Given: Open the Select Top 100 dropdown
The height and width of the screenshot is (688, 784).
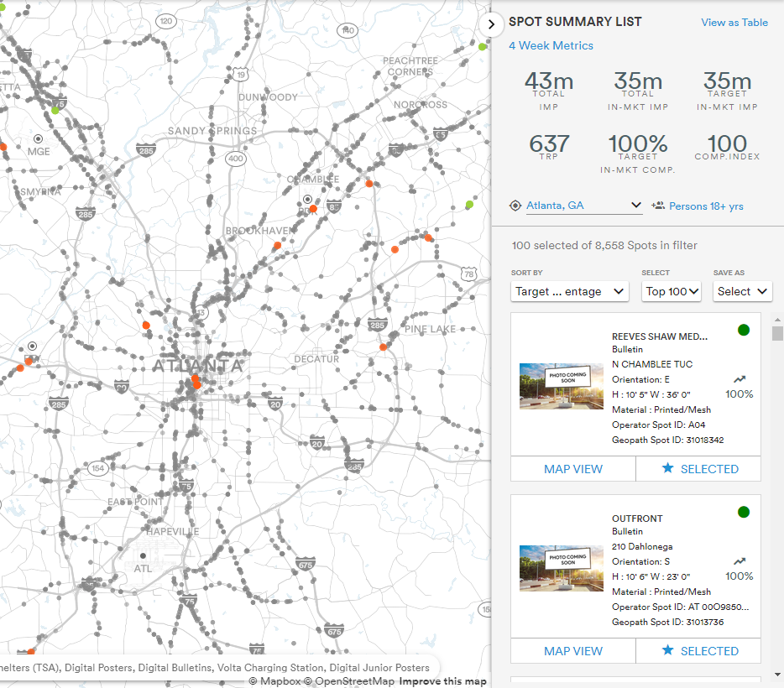Looking at the screenshot, I should click(672, 291).
